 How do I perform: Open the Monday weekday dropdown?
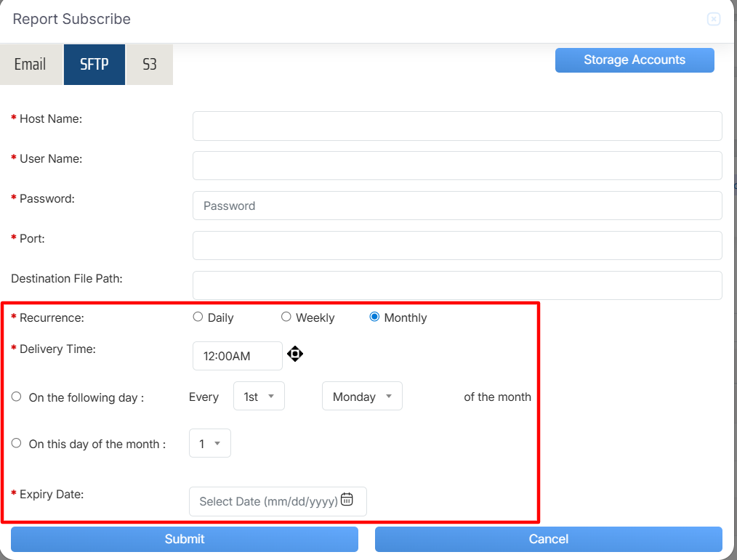click(362, 397)
